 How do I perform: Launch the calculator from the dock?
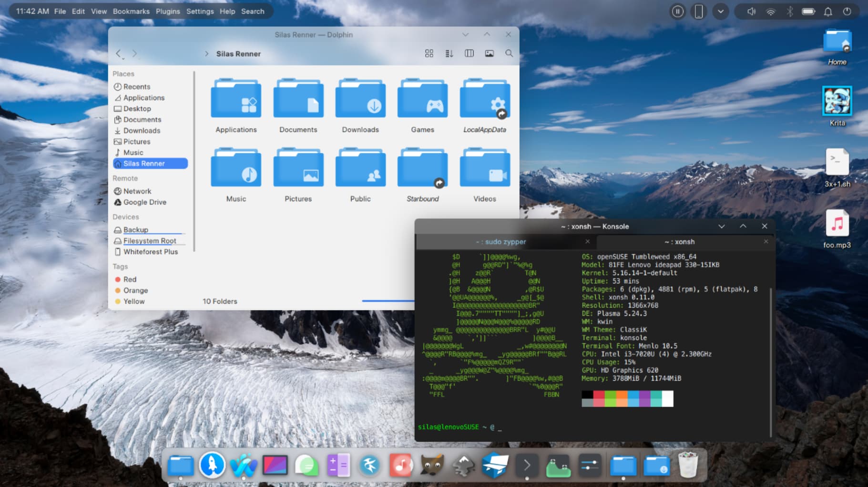[338, 465]
